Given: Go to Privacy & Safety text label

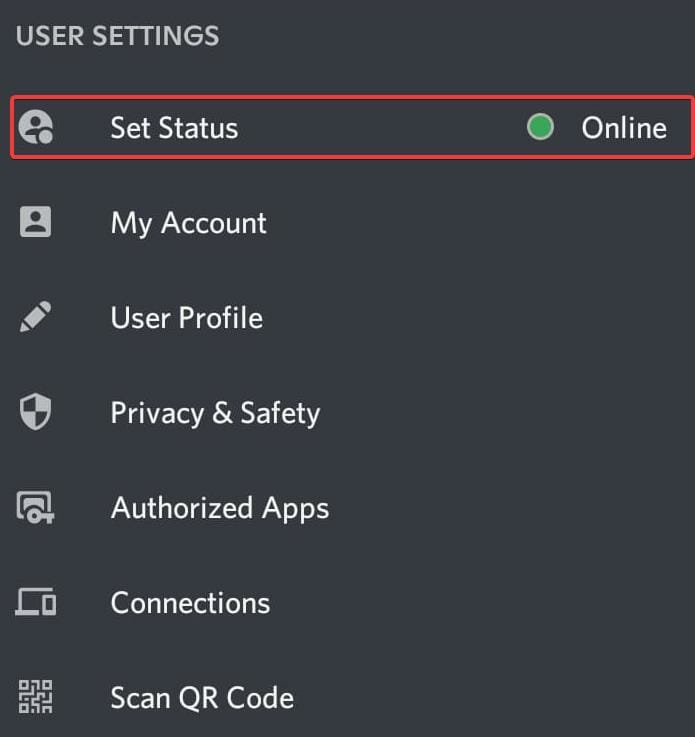Looking at the screenshot, I should [215, 413].
